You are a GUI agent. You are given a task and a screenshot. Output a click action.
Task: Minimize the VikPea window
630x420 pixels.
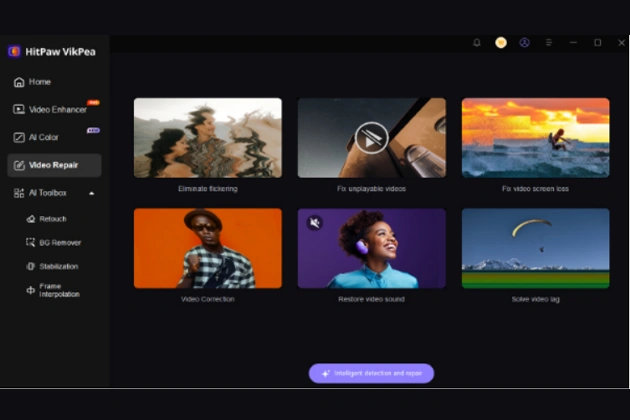(573, 43)
